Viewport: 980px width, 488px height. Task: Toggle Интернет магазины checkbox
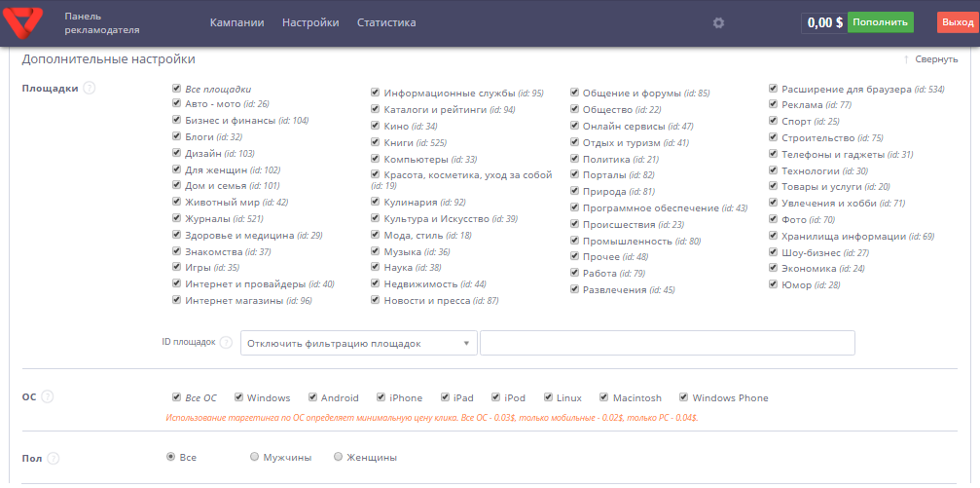coord(176,300)
